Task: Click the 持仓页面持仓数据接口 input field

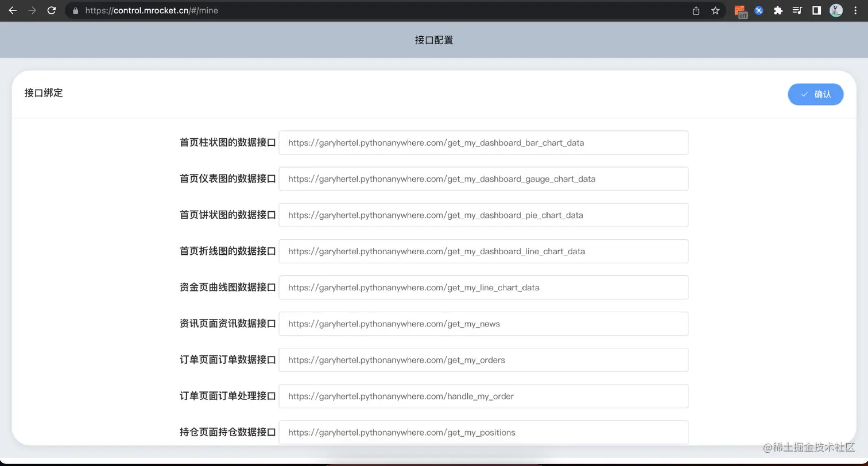Action: (483, 432)
